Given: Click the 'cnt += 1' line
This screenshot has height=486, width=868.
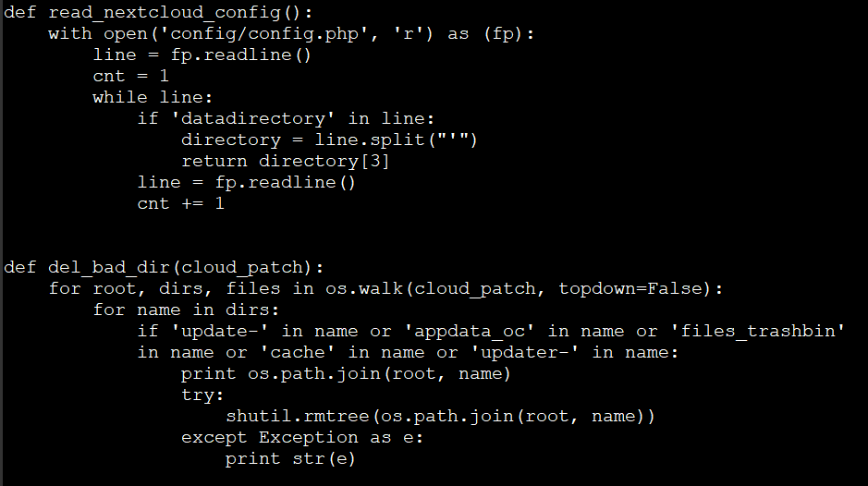Looking at the screenshot, I should click(181, 203).
